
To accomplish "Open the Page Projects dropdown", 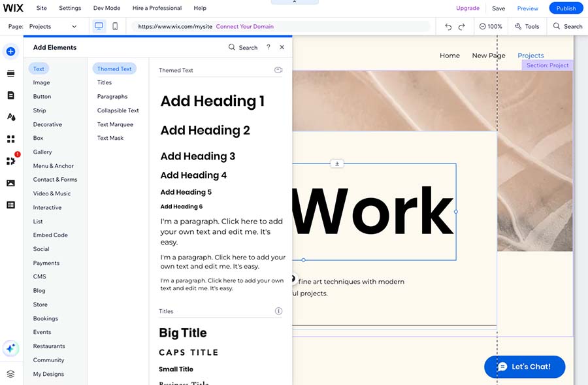I will pos(53,27).
